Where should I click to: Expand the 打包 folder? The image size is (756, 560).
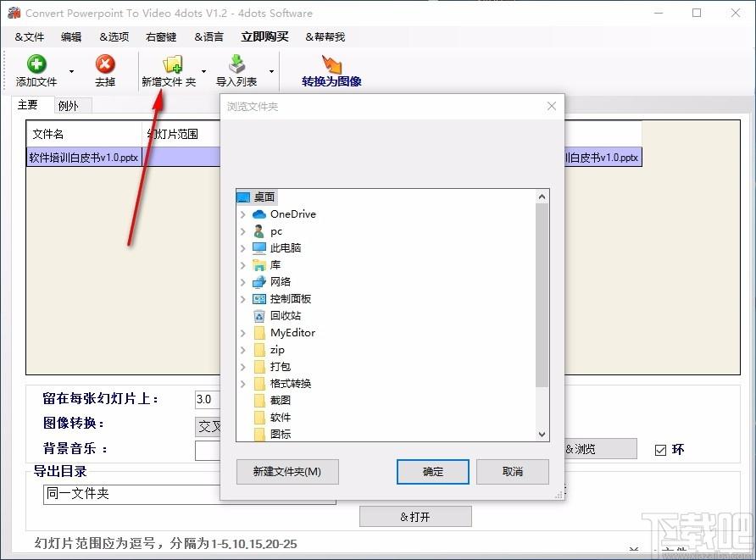pos(243,367)
